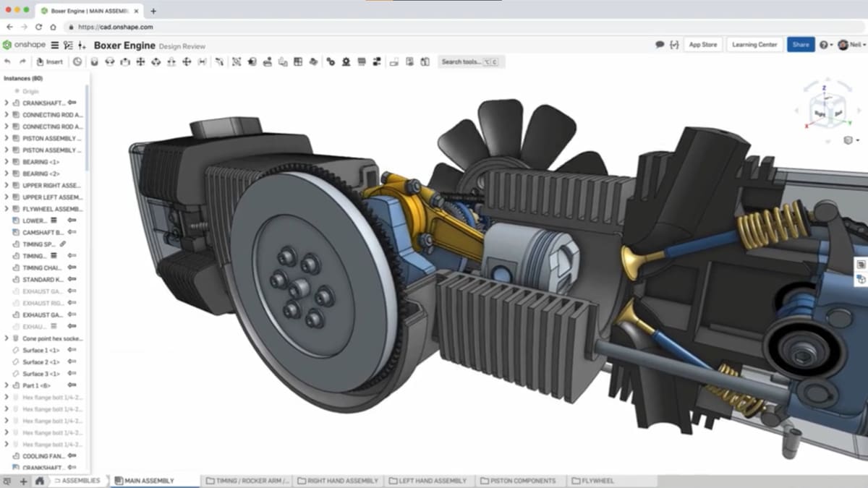Expand the FLYWHEEL assembly

pos(7,209)
